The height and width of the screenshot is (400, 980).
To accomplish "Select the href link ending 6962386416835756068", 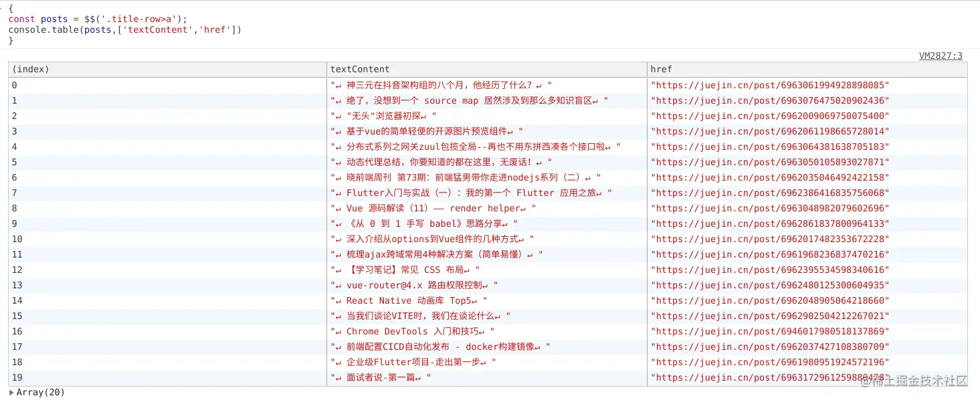I will coord(771,193).
